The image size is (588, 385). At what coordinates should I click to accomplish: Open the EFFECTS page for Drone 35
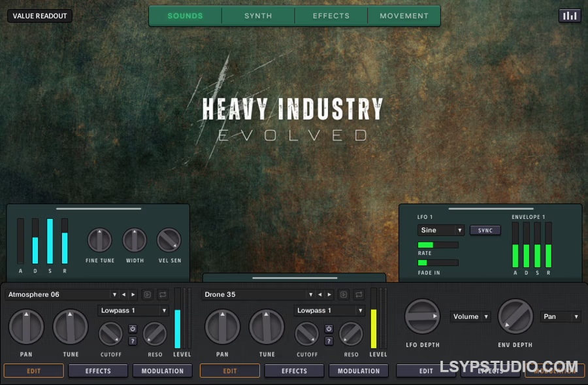(293, 371)
